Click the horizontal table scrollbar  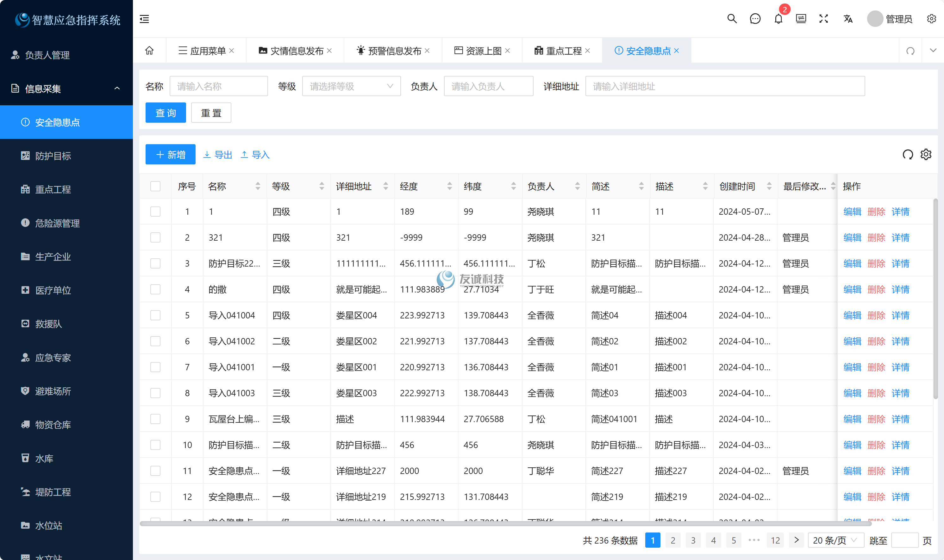[x=506, y=523]
